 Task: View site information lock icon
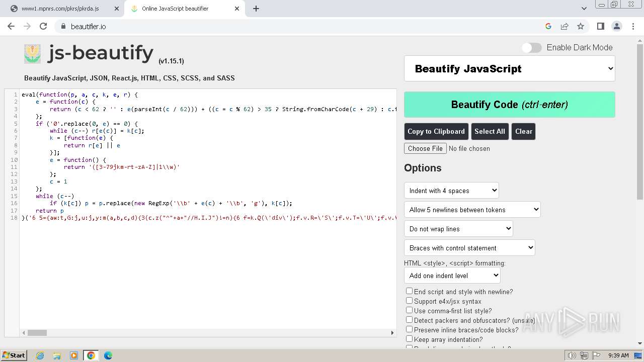click(x=63, y=26)
